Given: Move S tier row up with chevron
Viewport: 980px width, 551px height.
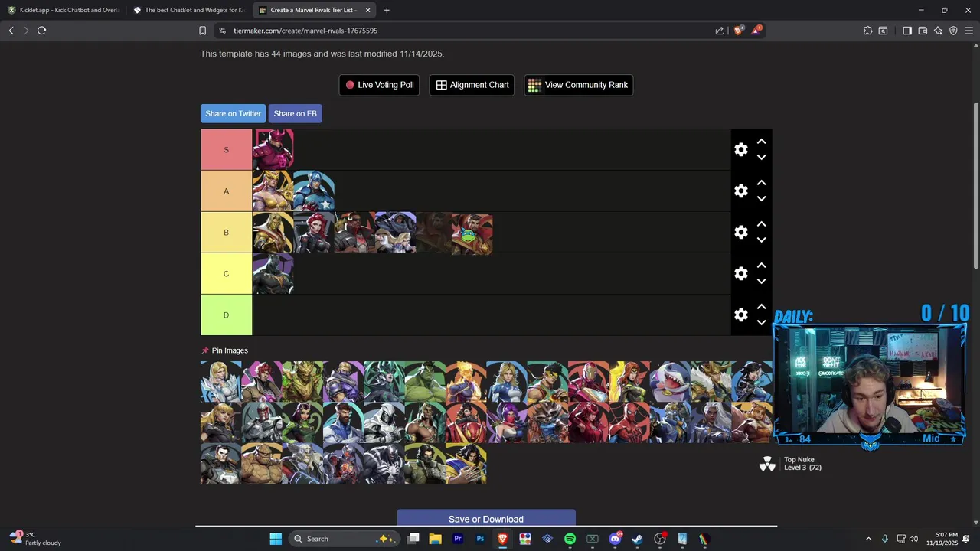Looking at the screenshot, I should pyautogui.click(x=761, y=142).
